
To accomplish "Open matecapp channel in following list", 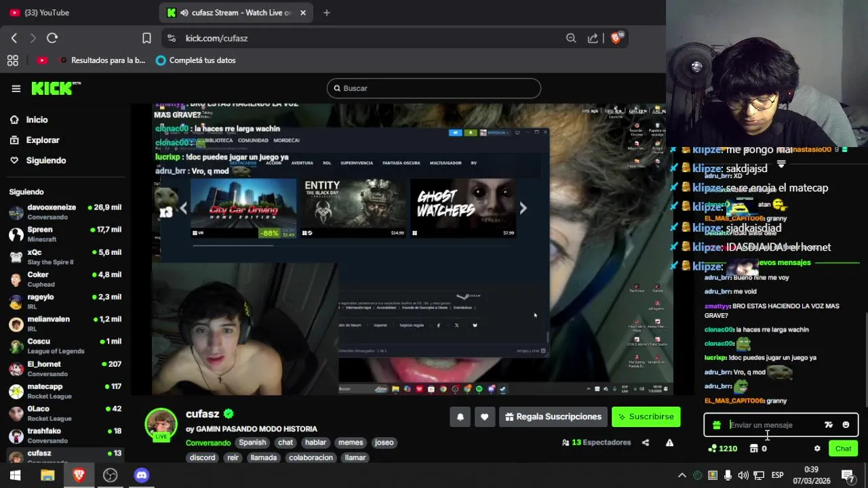I will [65, 391].
